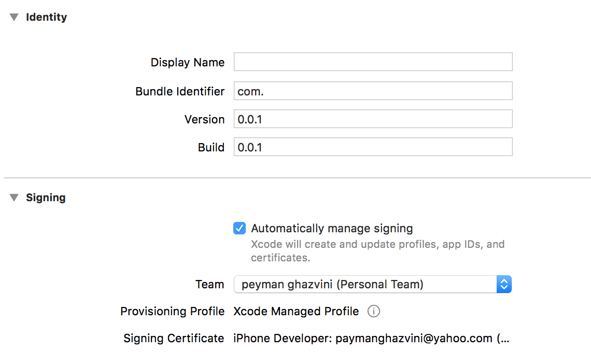Click inside the Version field showing 0.0.1
The image size is (591, 364).
[372, 119]
